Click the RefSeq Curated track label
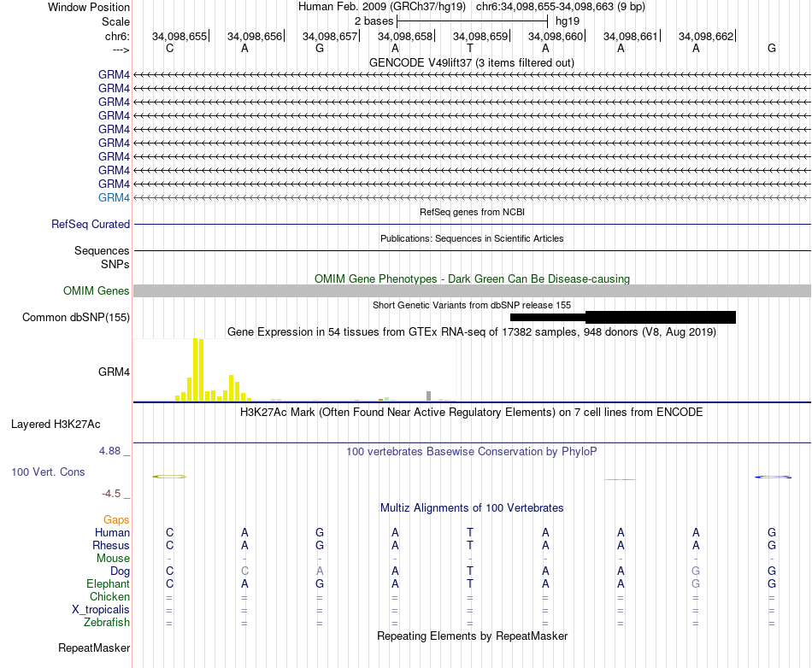 click(91, 224)
